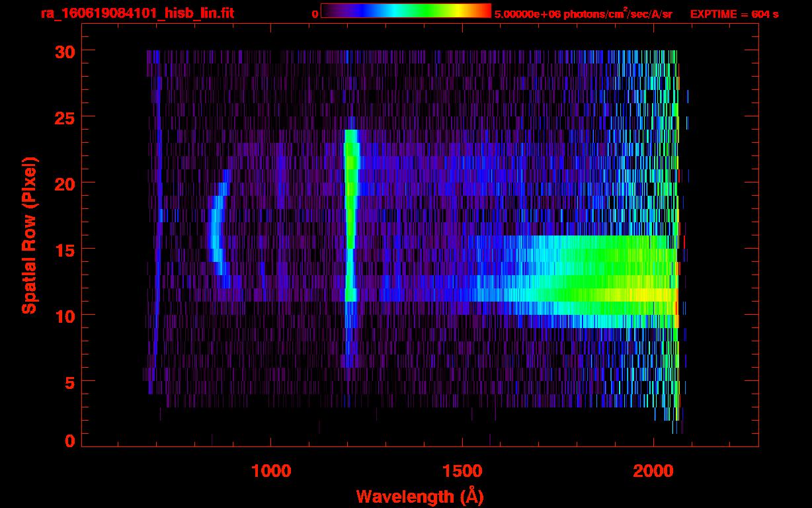The image size is (812, 508).
Task: Click the filename ra_160619084101_hisb_lin.fit title
Action: [136, 13]
